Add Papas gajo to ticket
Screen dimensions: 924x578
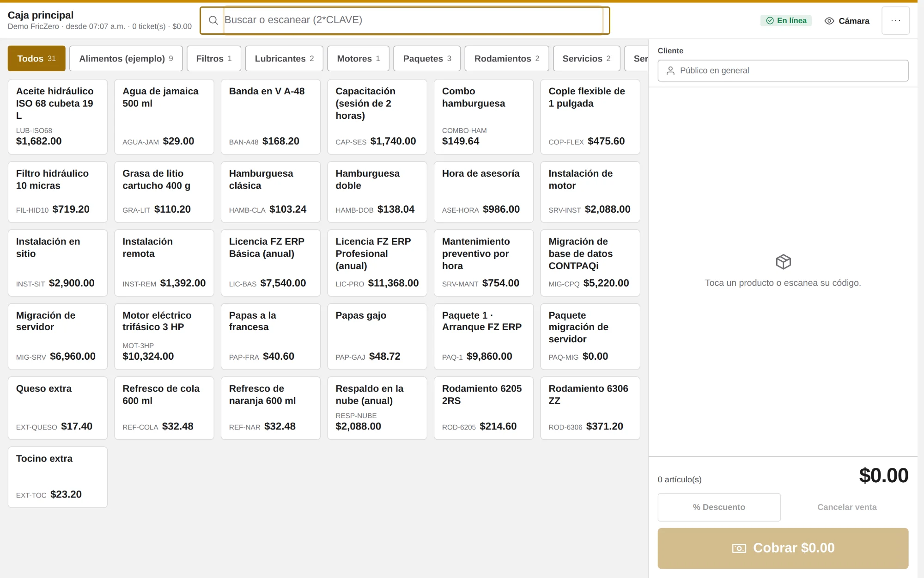coord(377,336)
